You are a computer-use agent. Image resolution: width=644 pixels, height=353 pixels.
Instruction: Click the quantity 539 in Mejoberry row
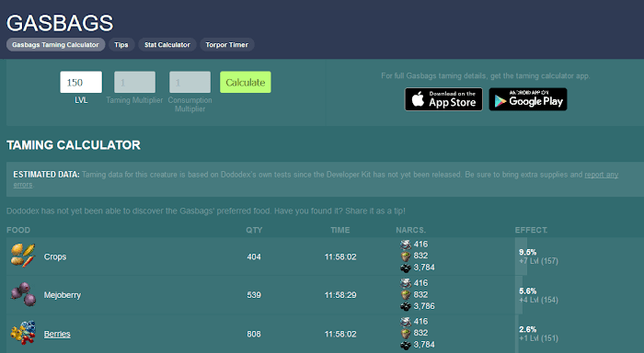(x=254, y=295)
